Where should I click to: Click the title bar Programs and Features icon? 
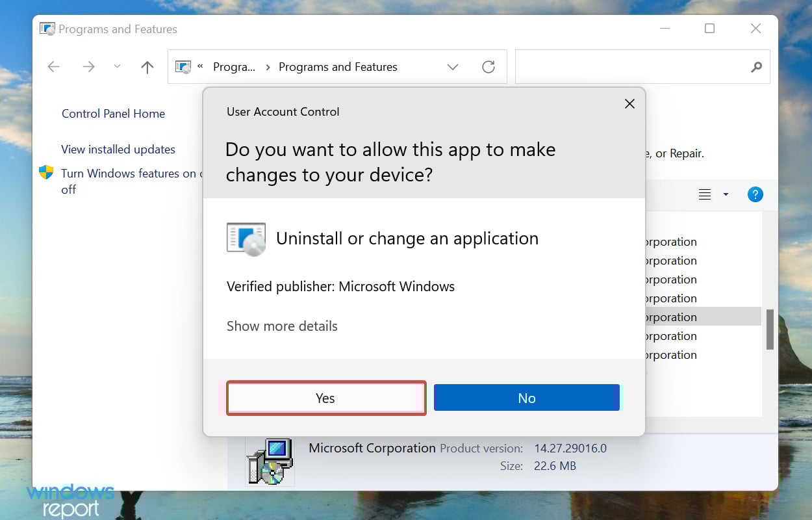47,29
